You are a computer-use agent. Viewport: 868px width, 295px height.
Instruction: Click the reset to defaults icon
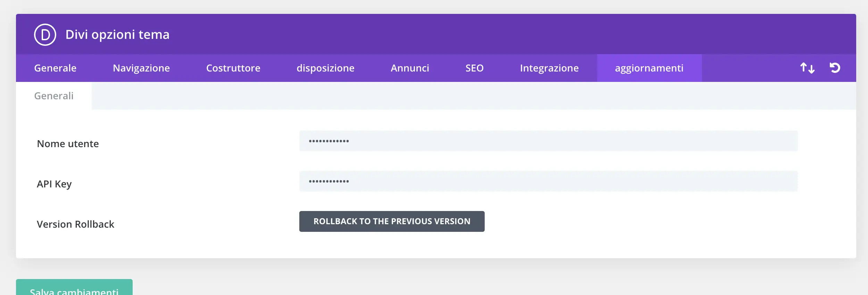[835, 68]
